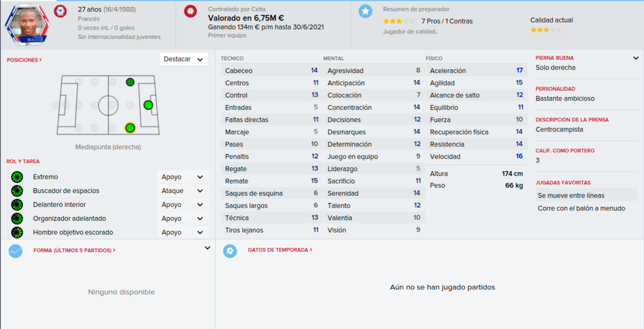Select the striker position dot on pitch

148,105
